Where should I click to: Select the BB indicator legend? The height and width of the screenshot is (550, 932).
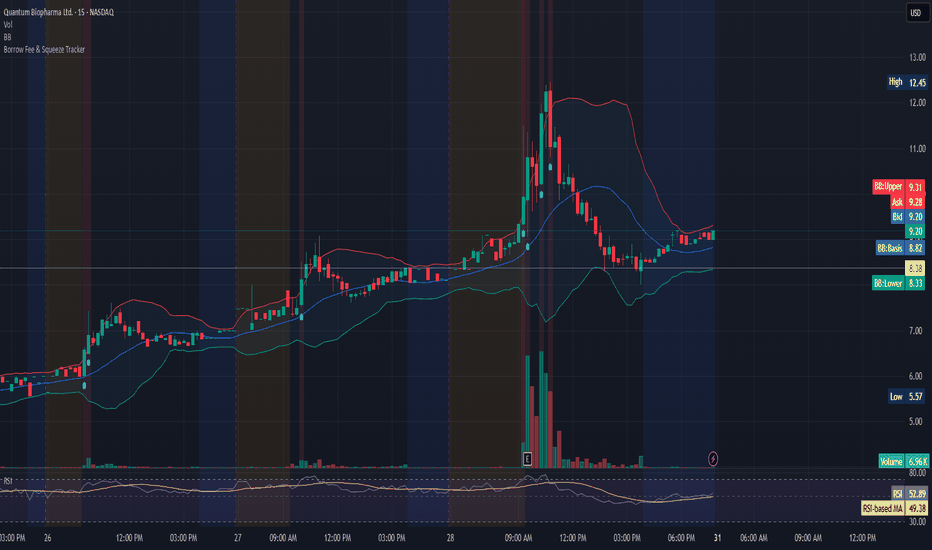(7, 37)
